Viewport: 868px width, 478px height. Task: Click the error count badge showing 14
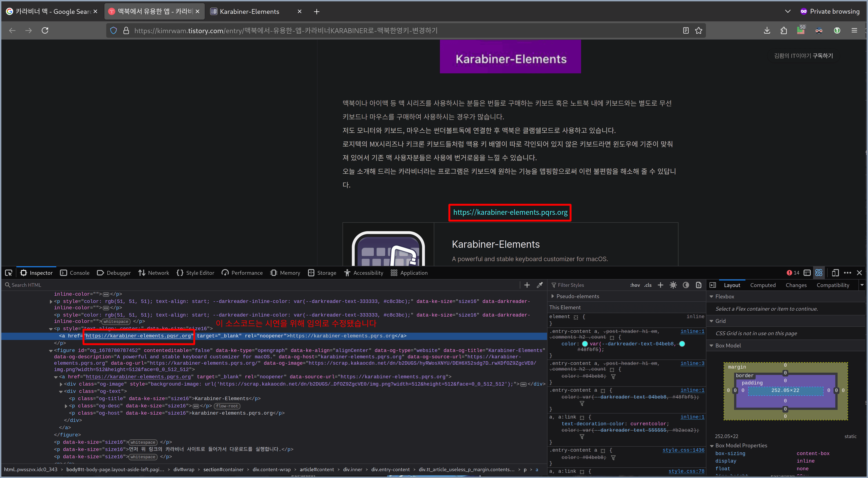(793, 273)
